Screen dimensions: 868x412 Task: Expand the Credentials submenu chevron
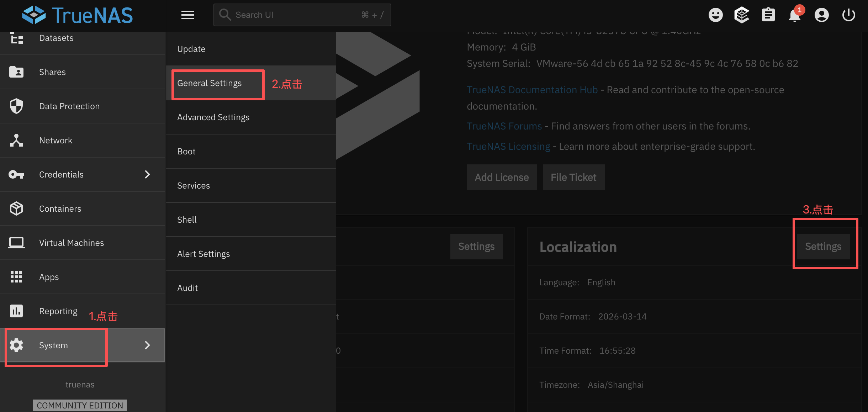pos(147,174)
